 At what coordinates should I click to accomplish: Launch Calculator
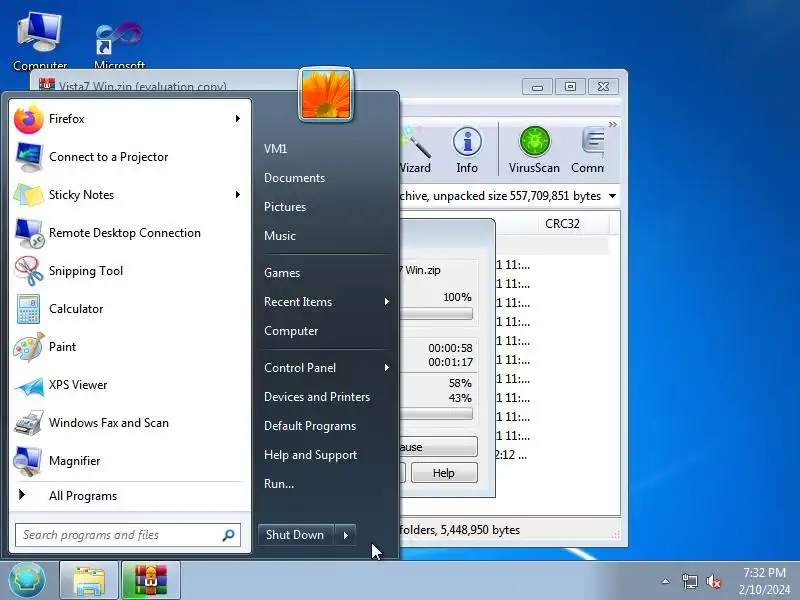[129, 309]
